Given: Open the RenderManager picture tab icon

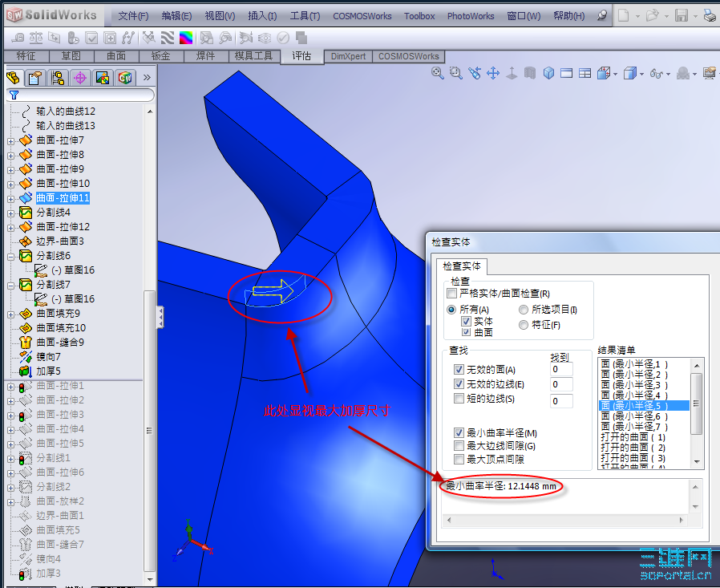Looking at the screenshot, I should 103,78.
